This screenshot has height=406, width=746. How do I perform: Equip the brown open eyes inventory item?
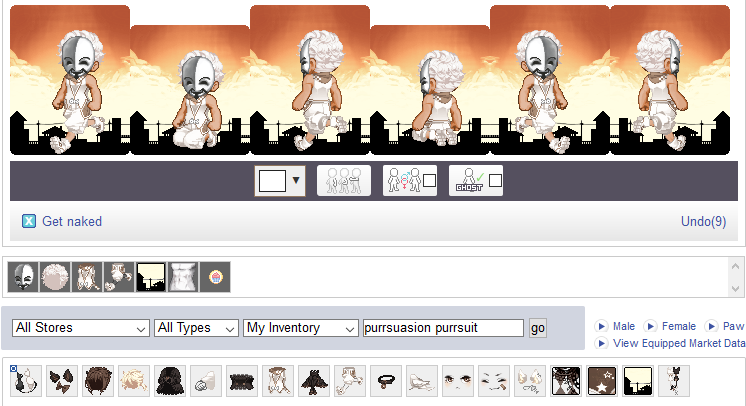[458, 381]
